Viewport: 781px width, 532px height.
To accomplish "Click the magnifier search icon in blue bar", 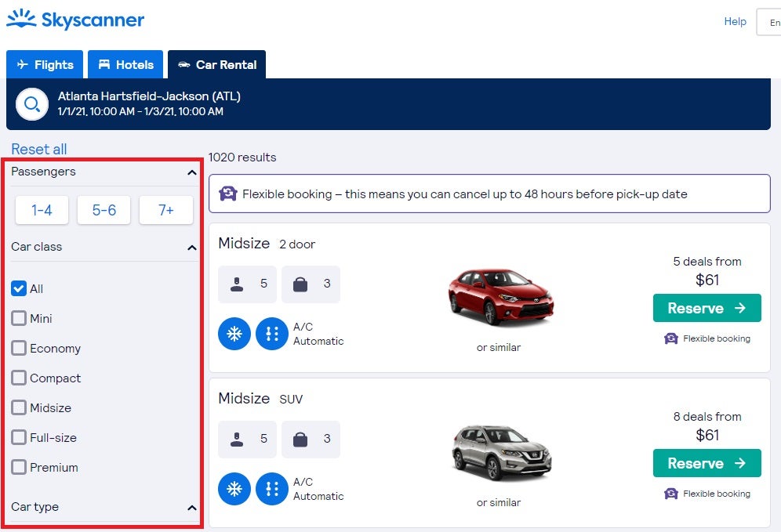I will click(x=32, y=104).
